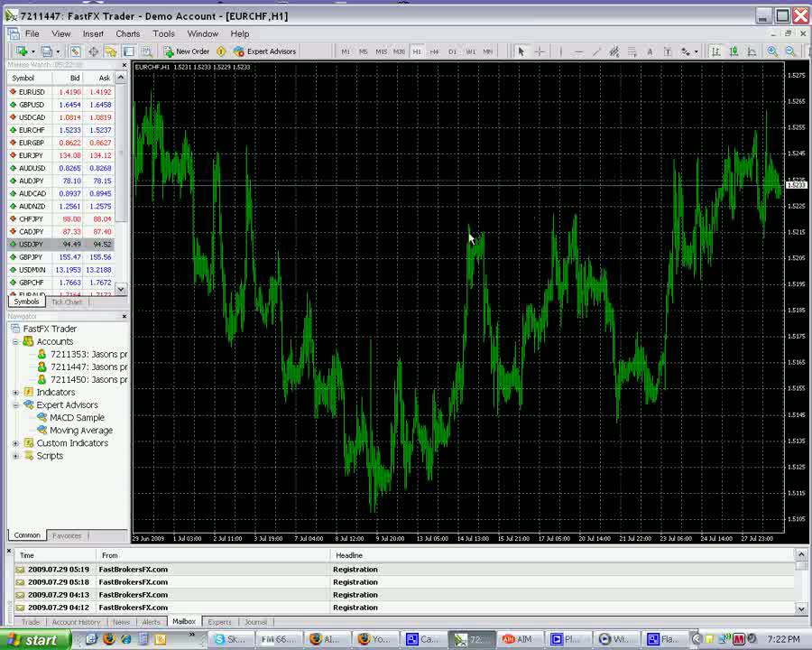The height and width of the screenshot is (650, 812).
Task: Expand the Scripts tree node
Action: click(15, 456)
